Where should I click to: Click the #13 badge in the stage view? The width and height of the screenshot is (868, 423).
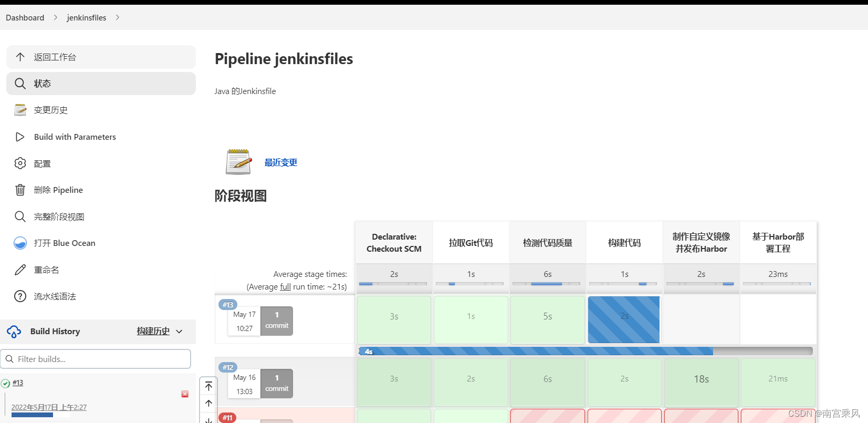pyautogui.click(x=227, y=305)
